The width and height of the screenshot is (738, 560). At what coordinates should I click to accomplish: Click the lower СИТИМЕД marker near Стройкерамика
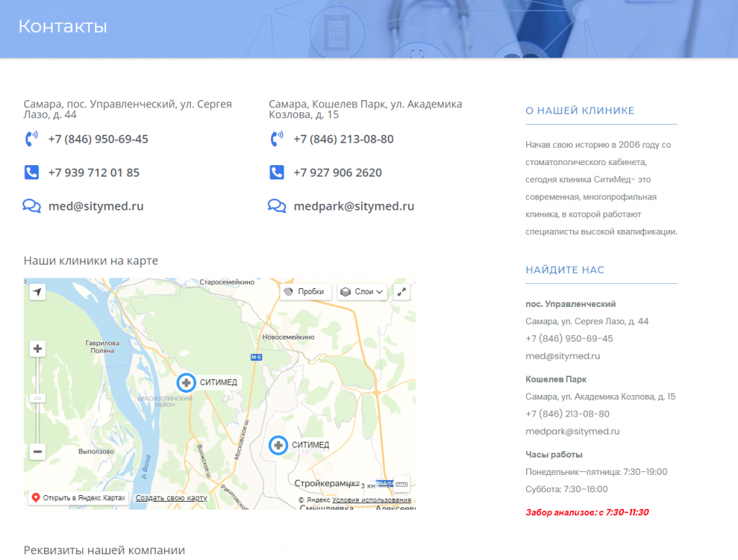(278, 445)
